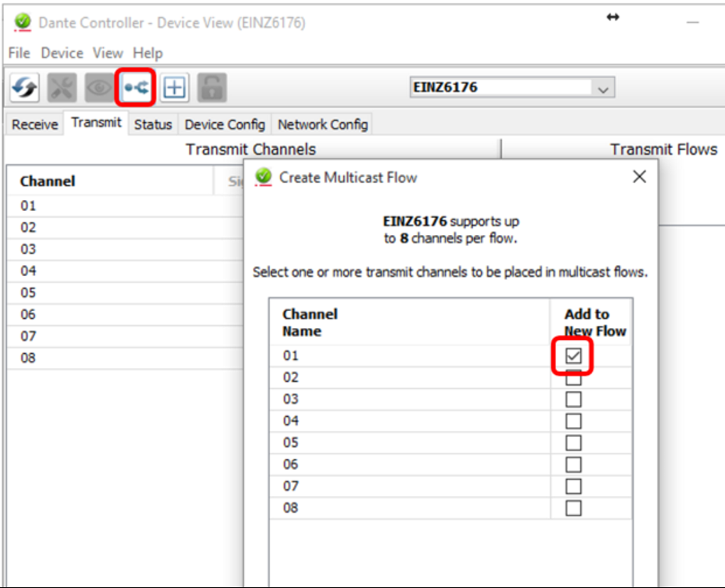
Task: Uncheck channel 01 Add to New Flow
Action: (x=573, y=355)
